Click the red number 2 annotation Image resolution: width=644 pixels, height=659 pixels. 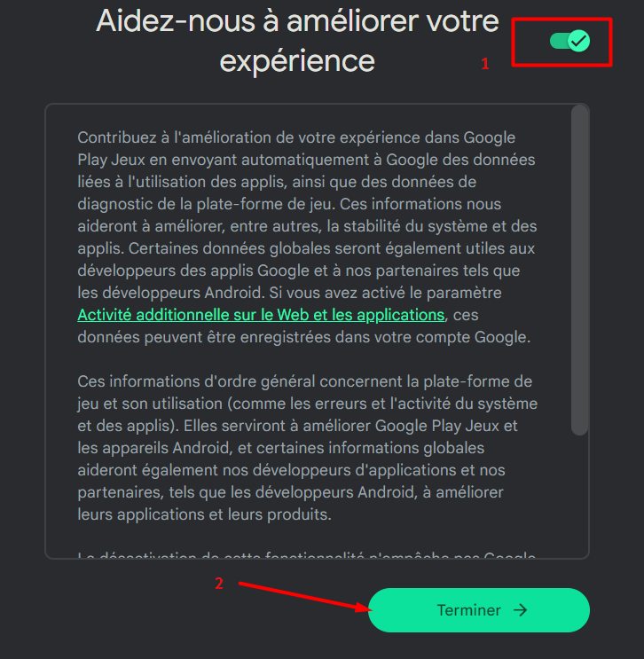click(219, 584)
